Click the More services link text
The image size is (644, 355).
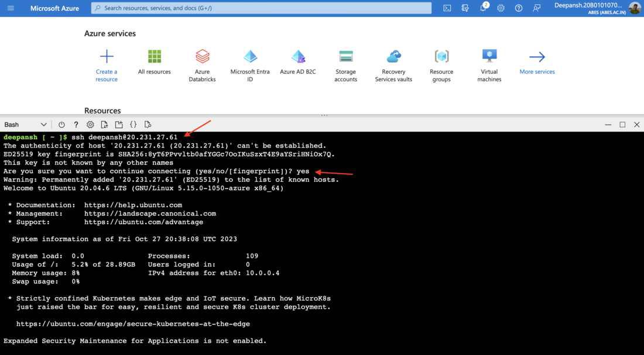(x=537, y=71)
